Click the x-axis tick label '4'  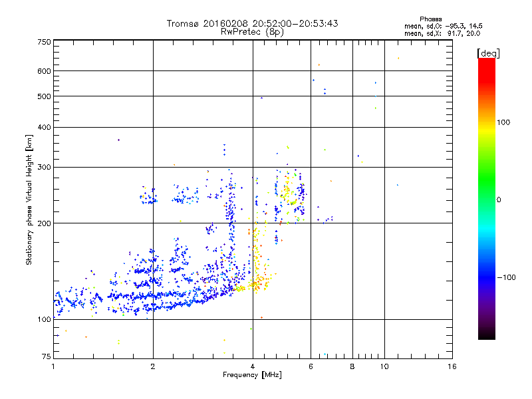click(253, 366)
